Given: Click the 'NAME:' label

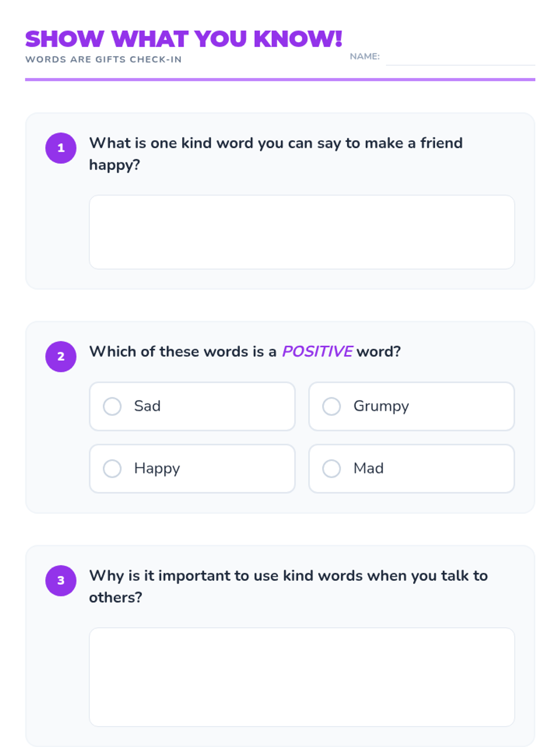Looking at the screenshot, I should [x=364, y=56].
